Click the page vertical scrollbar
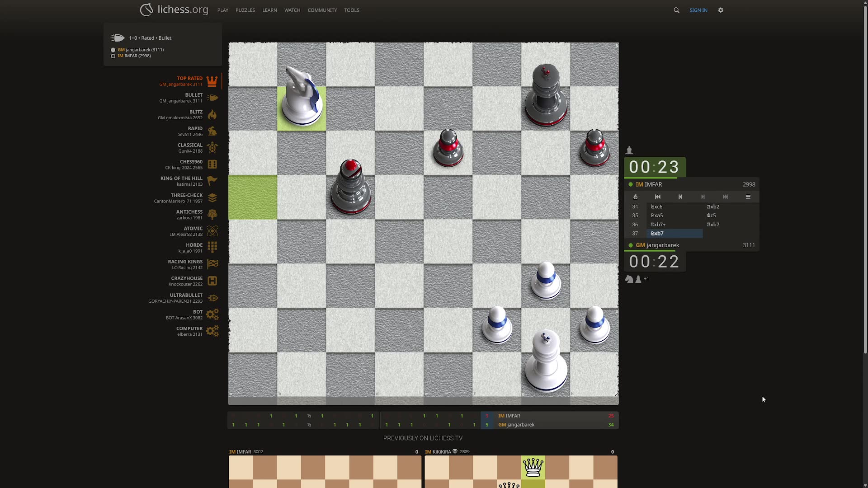Viewport: 868px width, 488px height. [x=865, y=181]
